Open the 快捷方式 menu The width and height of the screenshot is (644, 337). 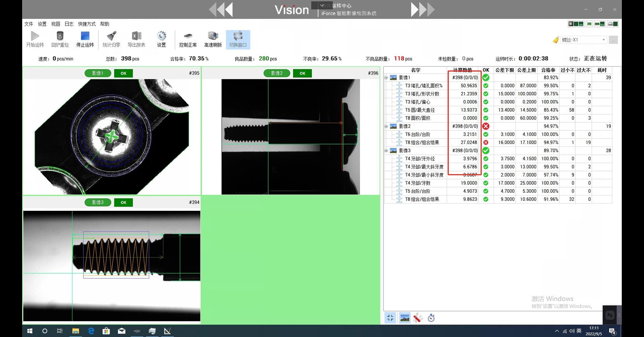[87, 24]
